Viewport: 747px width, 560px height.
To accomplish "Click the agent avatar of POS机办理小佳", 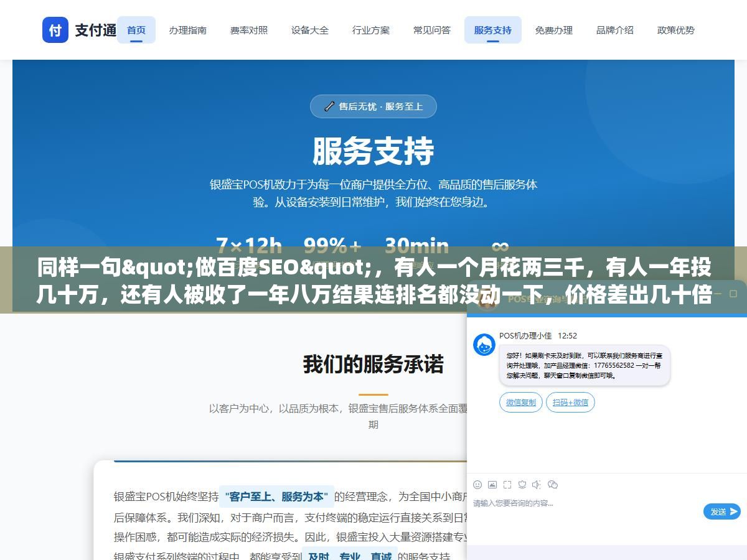I will [x=484, y=345].
